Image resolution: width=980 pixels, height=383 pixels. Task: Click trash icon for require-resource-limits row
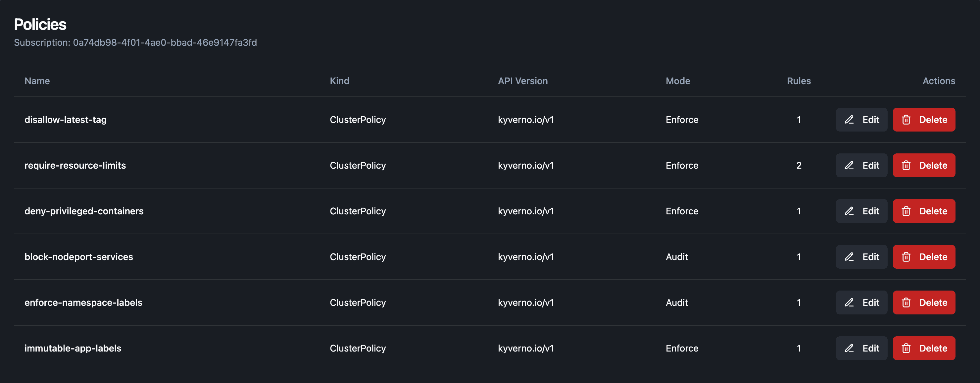[906, 165]
